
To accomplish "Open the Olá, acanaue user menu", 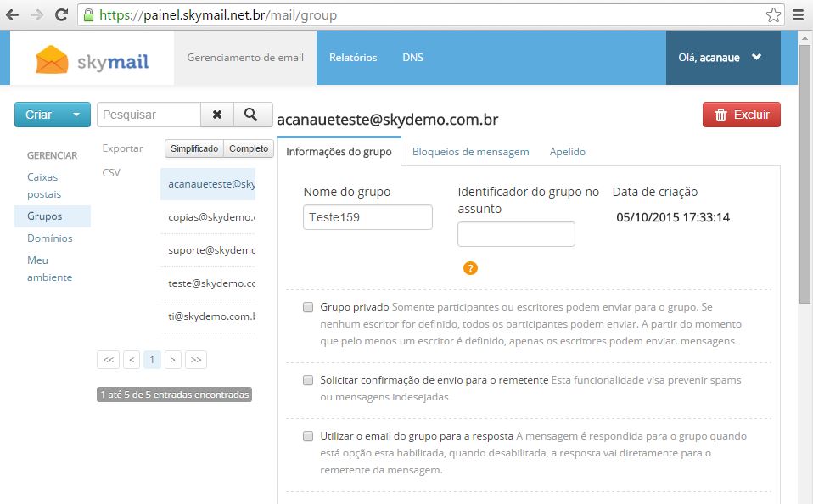I will [x=721, y=58].
